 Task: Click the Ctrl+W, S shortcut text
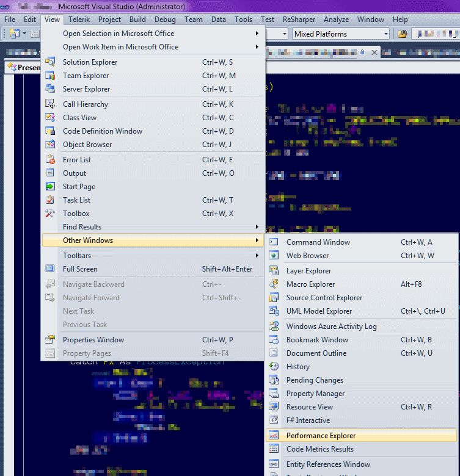pos(217,62)
